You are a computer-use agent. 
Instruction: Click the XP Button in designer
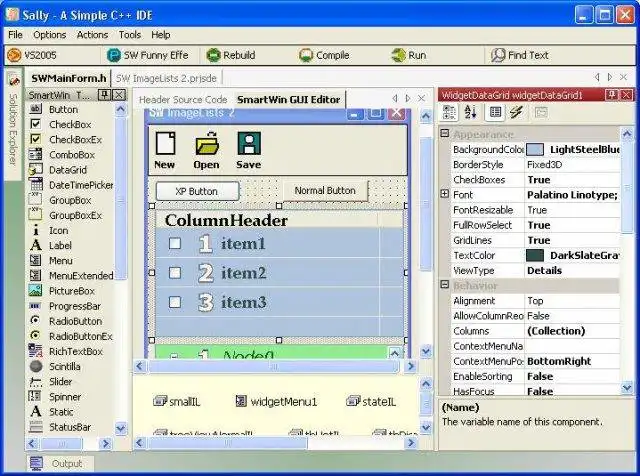(x=198, y=191)
